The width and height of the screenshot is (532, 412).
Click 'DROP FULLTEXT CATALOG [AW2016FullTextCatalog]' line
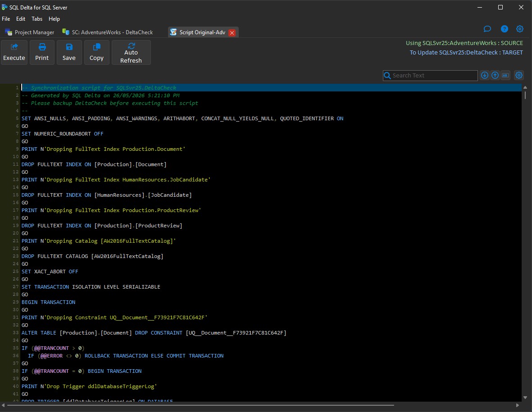[92, 256]
